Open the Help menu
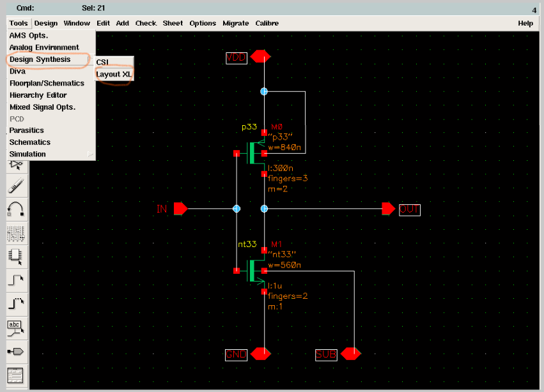 pyautogui.click(x=525, y=23)
